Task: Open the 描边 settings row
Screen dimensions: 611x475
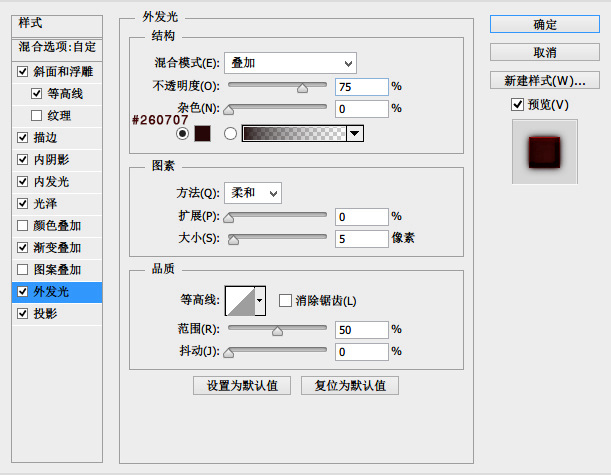Action: tap(57, 138)
